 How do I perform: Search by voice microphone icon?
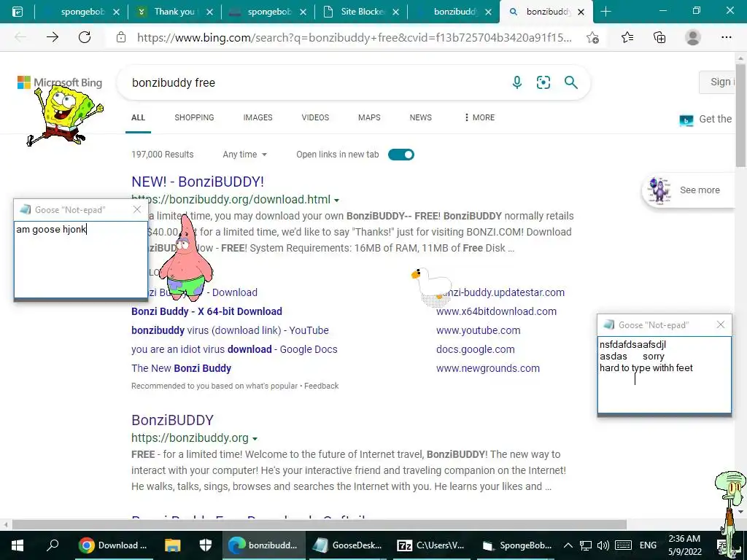click(517, 82)
